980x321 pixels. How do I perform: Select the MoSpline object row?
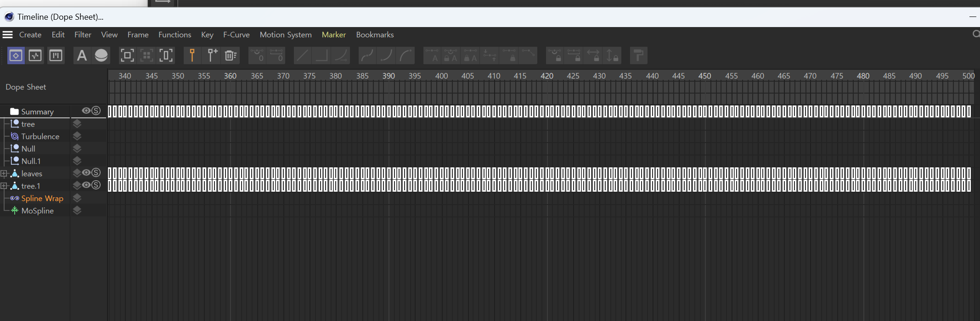coord(35,210)
